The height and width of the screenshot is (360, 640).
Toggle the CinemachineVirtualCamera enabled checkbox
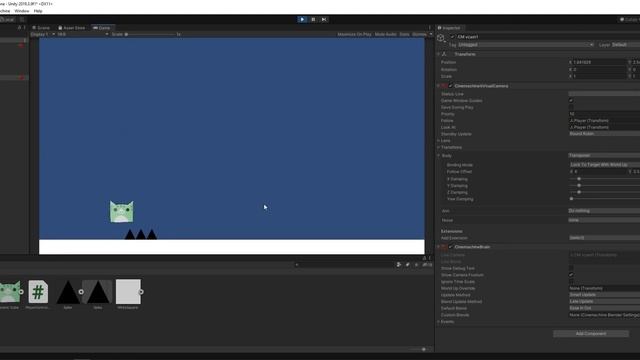click(451, 86)
